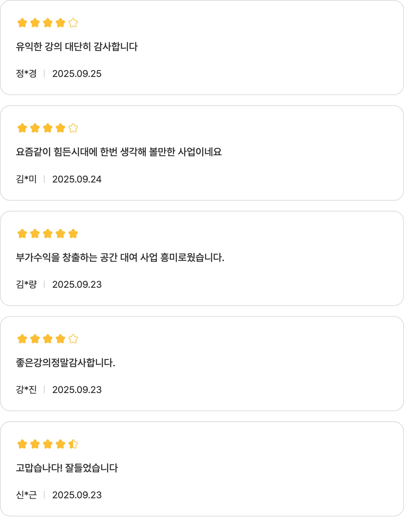The height and width of the screenshot is (532, 404).
Task: Click the first star on 강*진's review
Action: tap(22, 339)
